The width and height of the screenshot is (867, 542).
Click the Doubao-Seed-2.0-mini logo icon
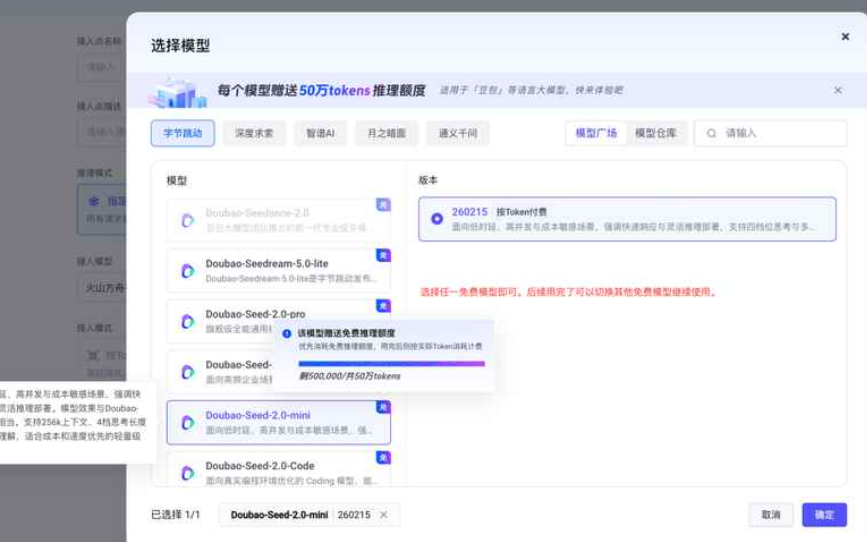coord(187,423)
